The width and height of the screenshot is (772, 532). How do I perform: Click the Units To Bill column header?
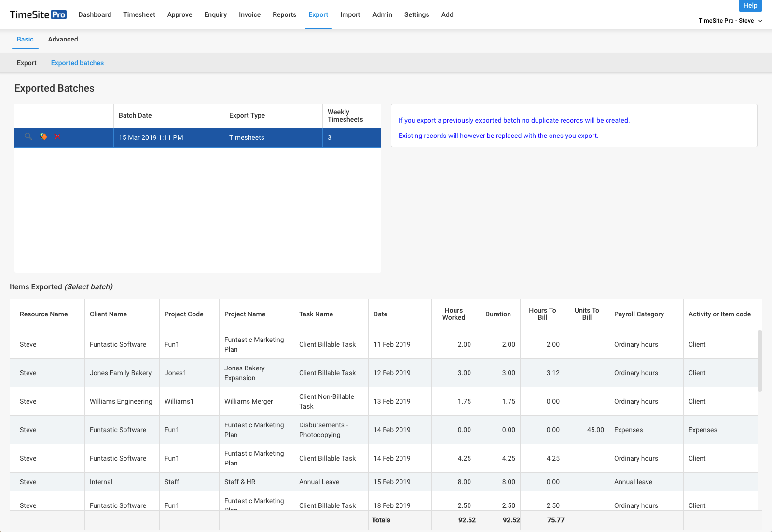[x=587, y=314]
